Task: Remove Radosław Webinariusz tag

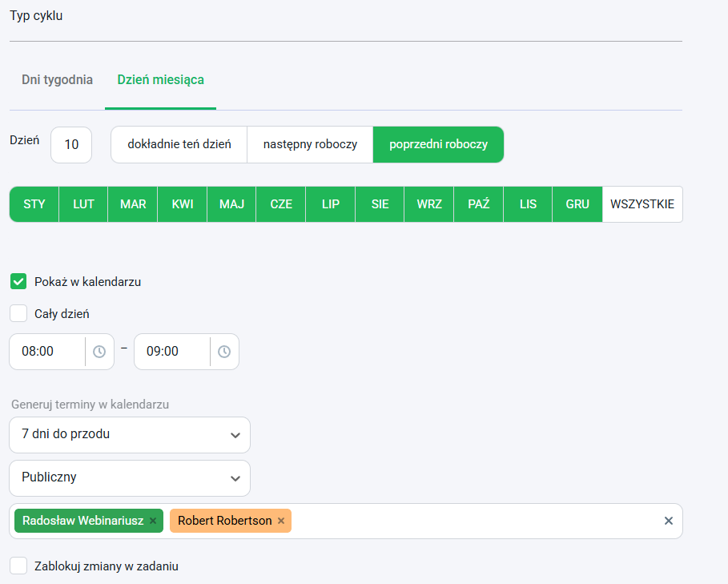Action: [x=153, y=521]
